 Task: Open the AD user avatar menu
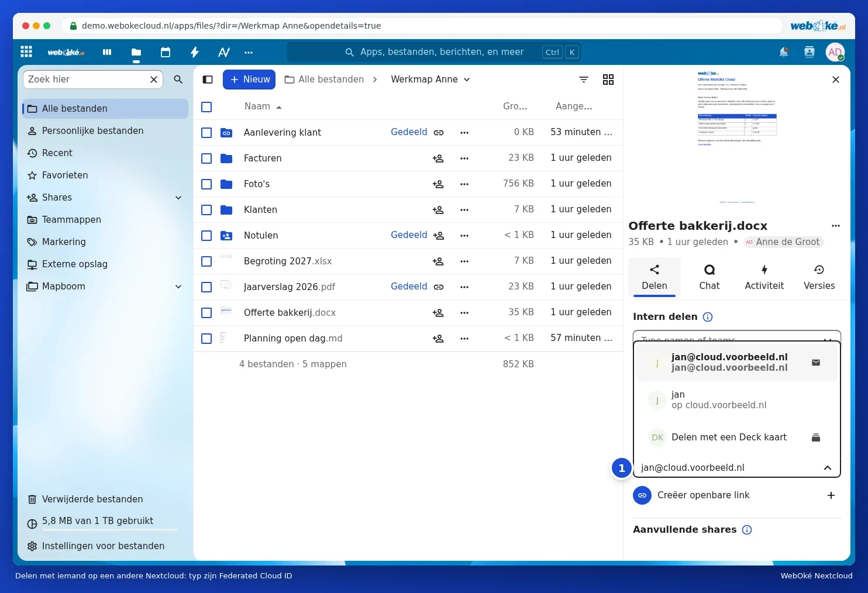point(835,52)
